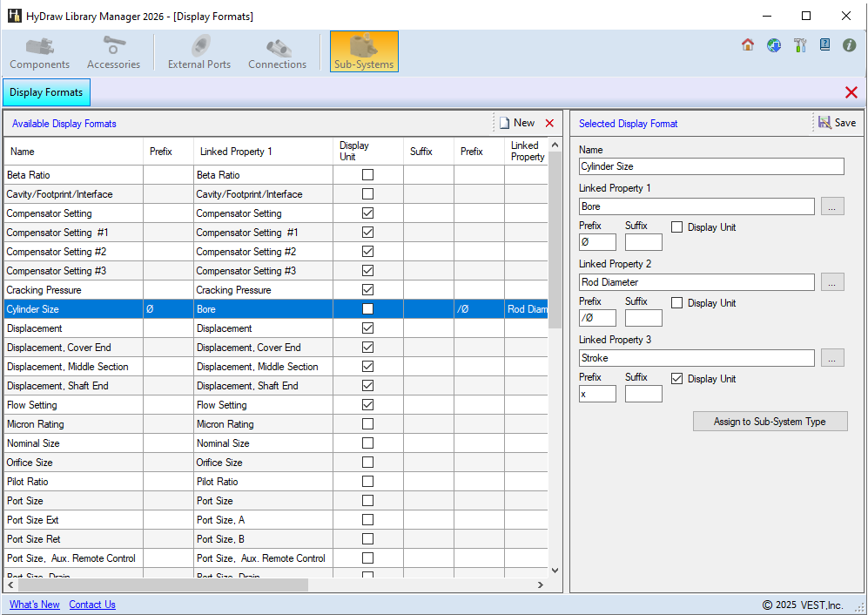Disable Display Unit for Stroke
Screen dimensions: 868x615
[x=676, y=378]
